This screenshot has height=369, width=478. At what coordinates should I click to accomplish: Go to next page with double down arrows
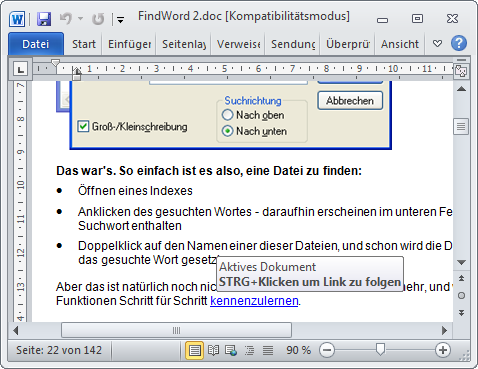click(x=461, y=313)
